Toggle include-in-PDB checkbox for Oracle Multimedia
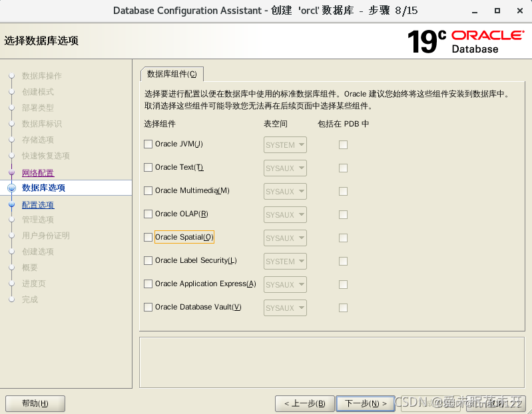Screen dimensions: 532x414 click(x=343, y=192)
